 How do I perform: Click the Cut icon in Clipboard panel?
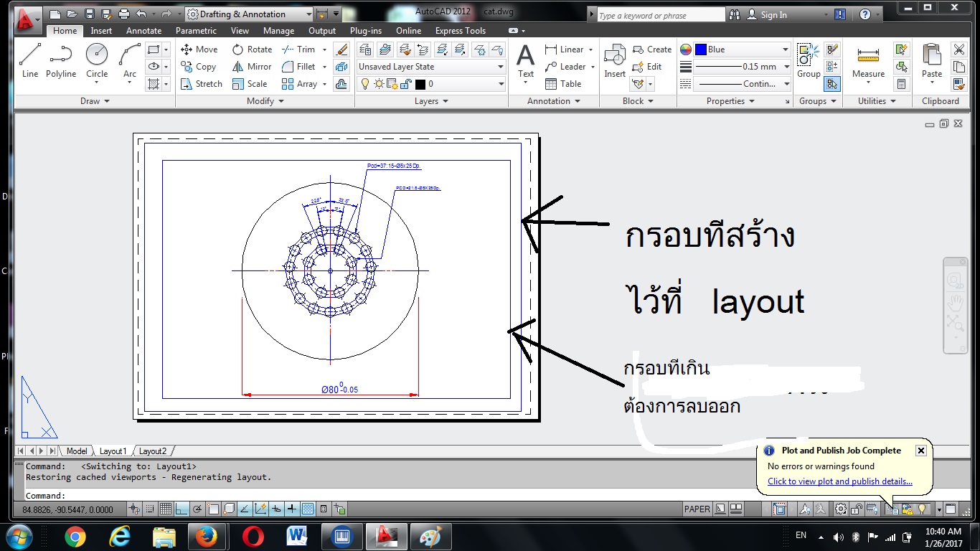(958, 50)
